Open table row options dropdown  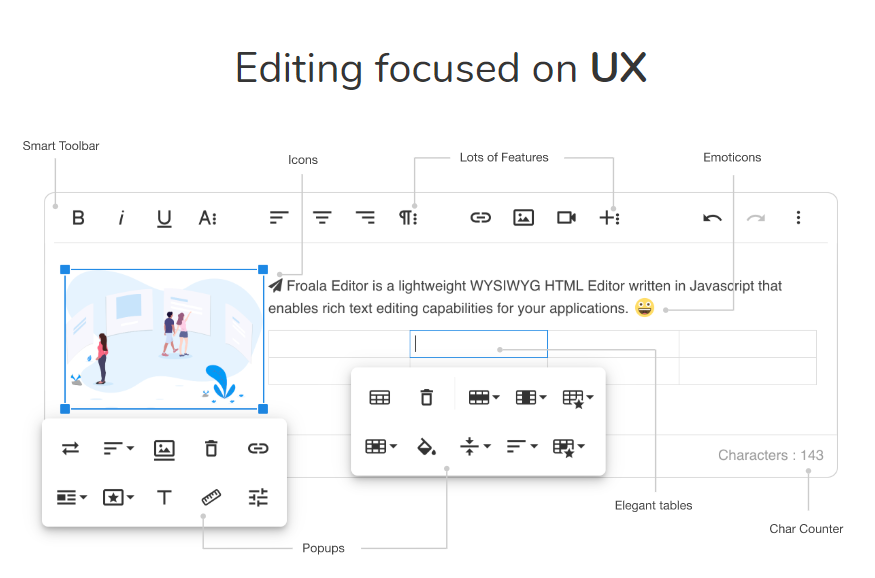tap(484, 398)
